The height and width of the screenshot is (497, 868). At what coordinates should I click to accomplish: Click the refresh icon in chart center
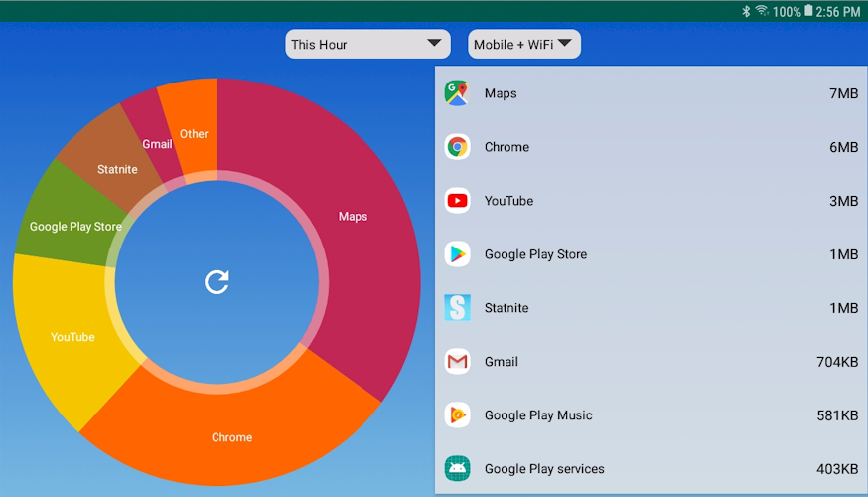(x=217, y=282)
